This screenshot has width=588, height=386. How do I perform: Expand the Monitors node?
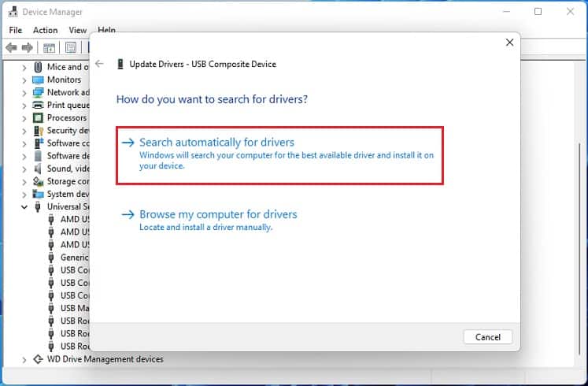(24, 80)
